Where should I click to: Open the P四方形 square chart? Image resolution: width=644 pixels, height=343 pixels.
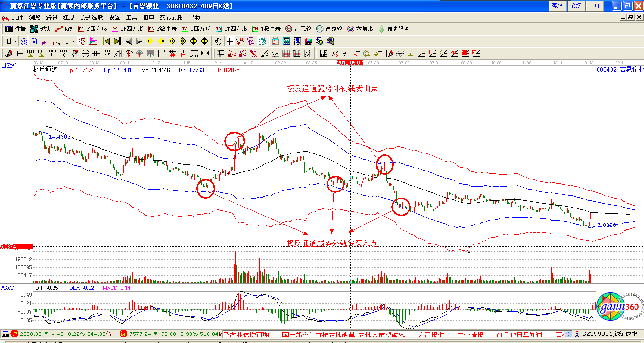(92, 29)
